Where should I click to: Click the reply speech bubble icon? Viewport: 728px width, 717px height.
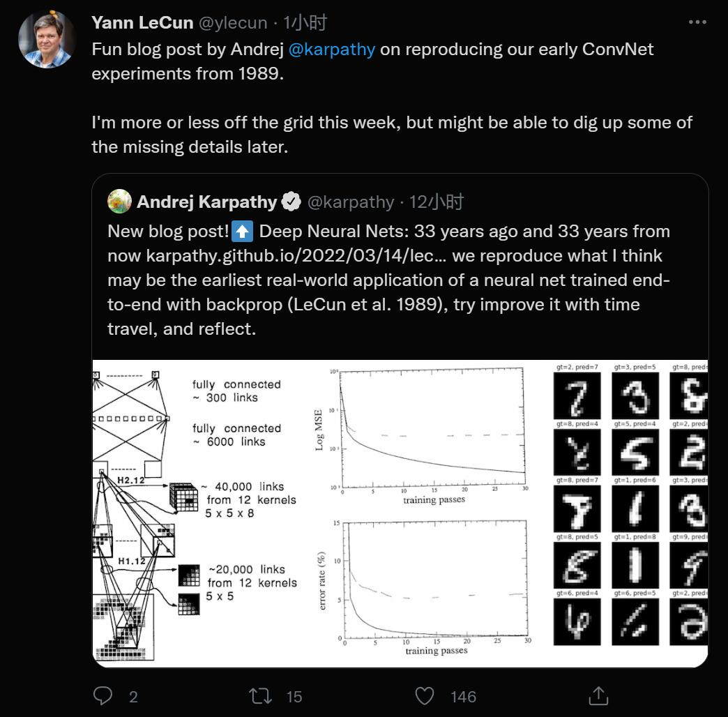coord(103,695)
